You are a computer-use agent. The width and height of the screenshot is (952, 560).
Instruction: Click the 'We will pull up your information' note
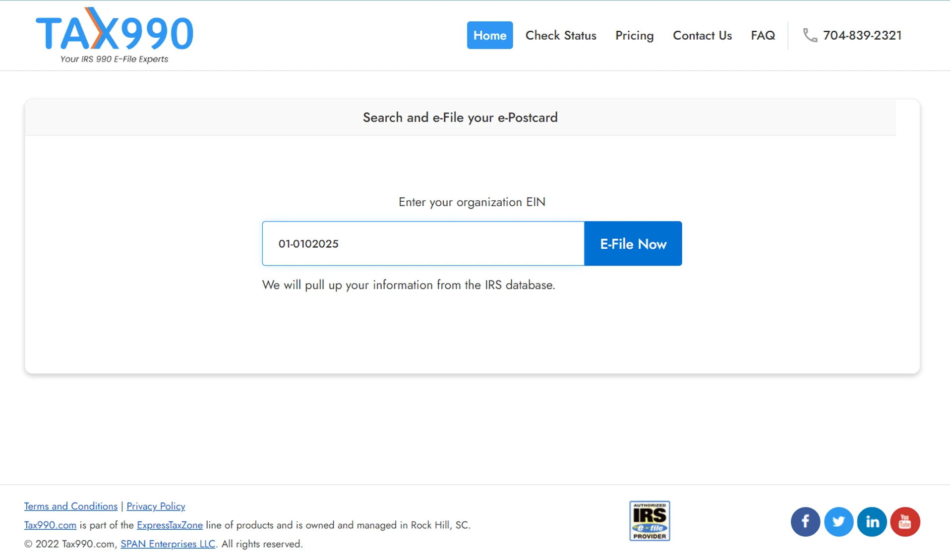click(x=409, y=285)
